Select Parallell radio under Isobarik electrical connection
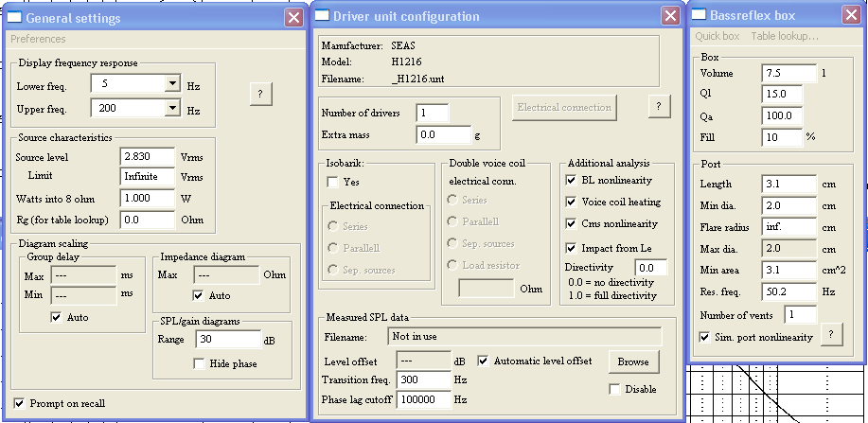This screenshot has height=423, width=868. tap(332, 248)
